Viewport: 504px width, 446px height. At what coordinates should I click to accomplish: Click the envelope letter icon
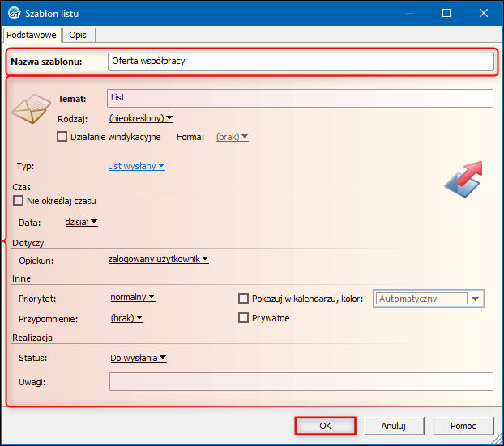point(31,108)
